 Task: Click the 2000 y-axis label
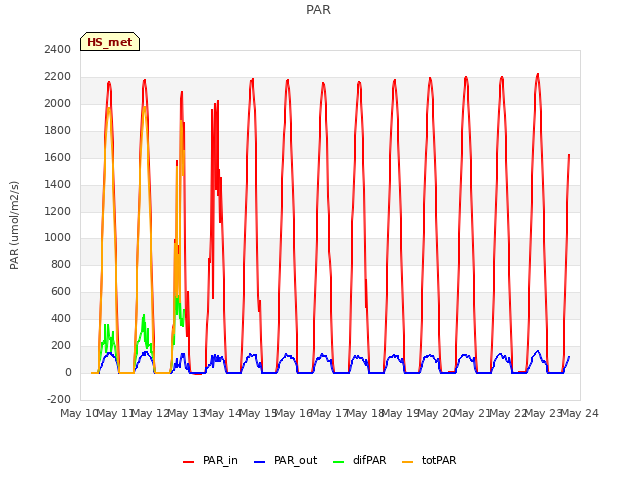point(58,104)
